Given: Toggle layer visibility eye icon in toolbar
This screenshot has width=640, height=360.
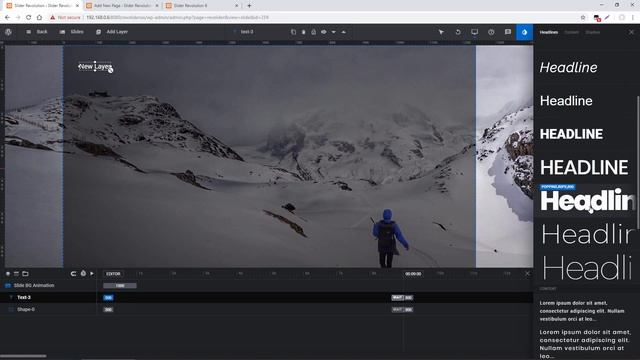Looking at the screenshot, I should (x=324, y=32).
